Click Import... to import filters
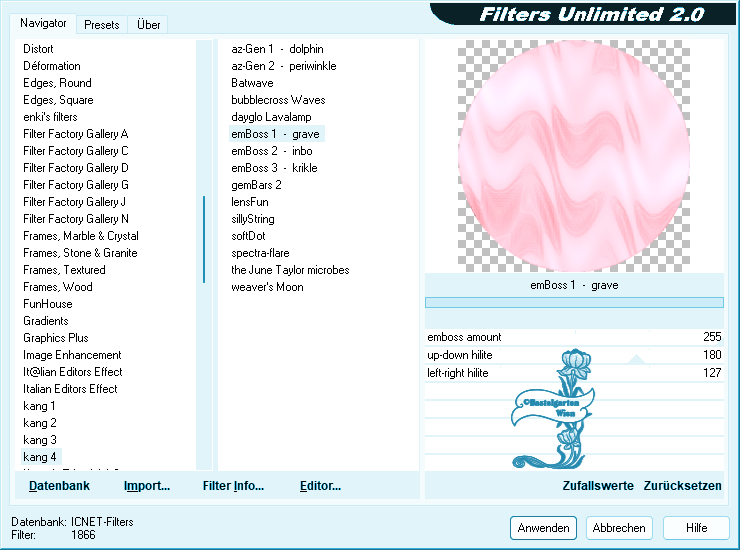The image size is (740, 550). 147,486
